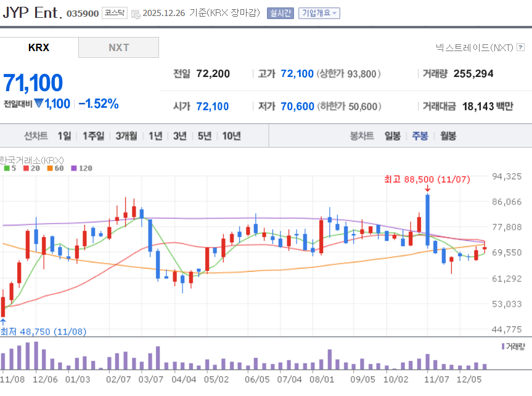This screenshot has height=396, width=532.
Task: Show the 3년 line chart
Action: [180, 136]
